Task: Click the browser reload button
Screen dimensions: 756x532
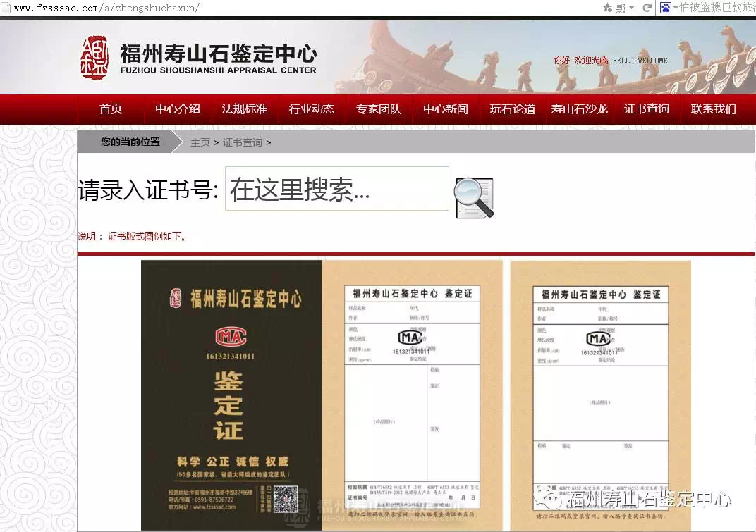Action: tap(647, 8)
